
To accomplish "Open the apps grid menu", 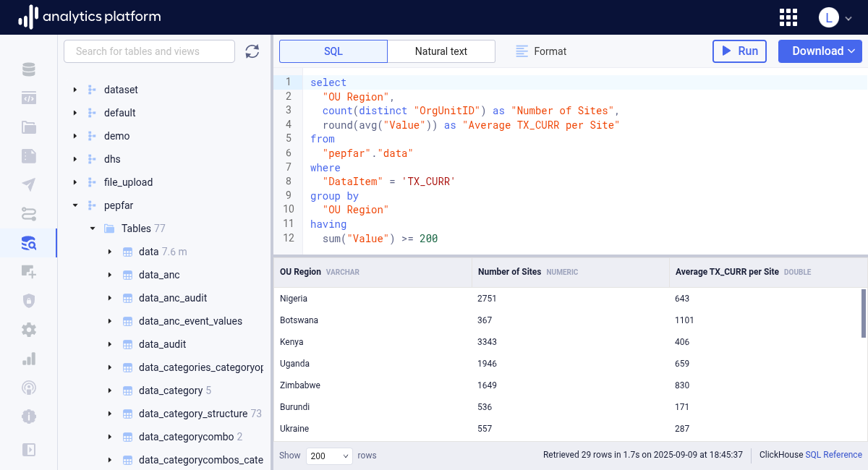I will (788, 17).
